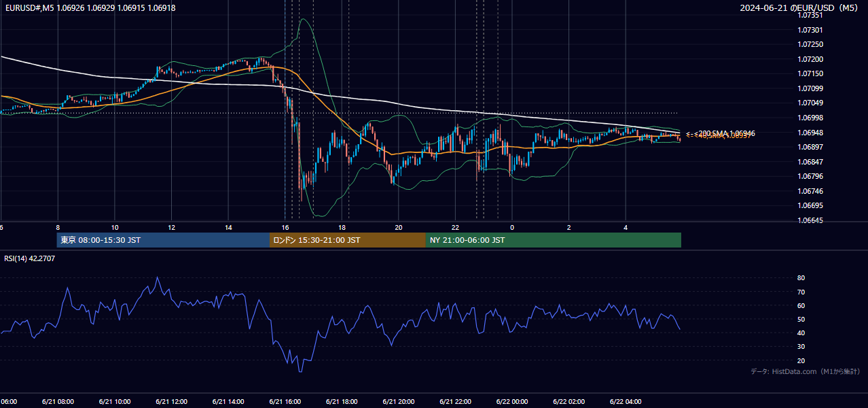Click hour tick 18 under the price chart
Viewport: 868px width, 408px height.
click(342, 227)
